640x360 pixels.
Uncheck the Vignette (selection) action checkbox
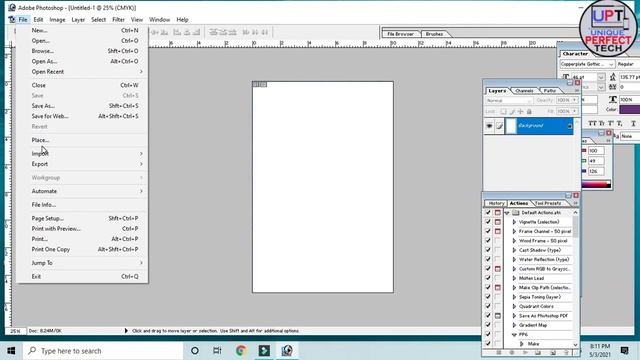tap(488, 222)
